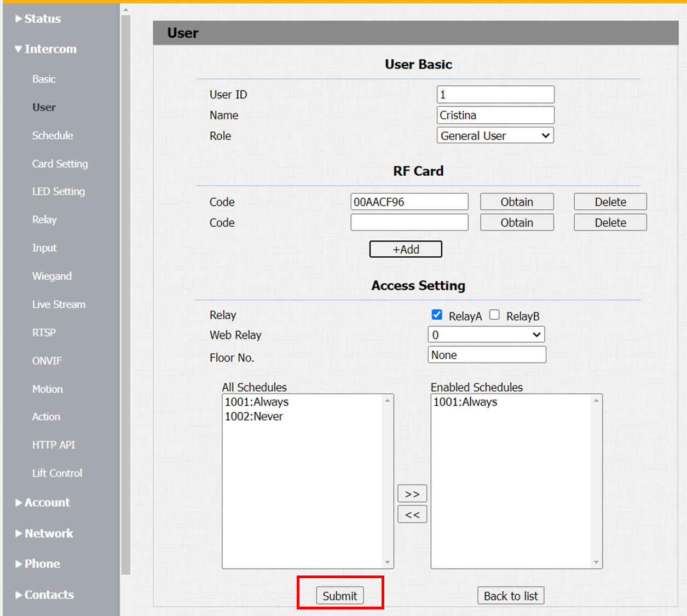Viewport: 687px width, 616px height.
Task: Open Input settings in sidebar
Action: point(44,248)
